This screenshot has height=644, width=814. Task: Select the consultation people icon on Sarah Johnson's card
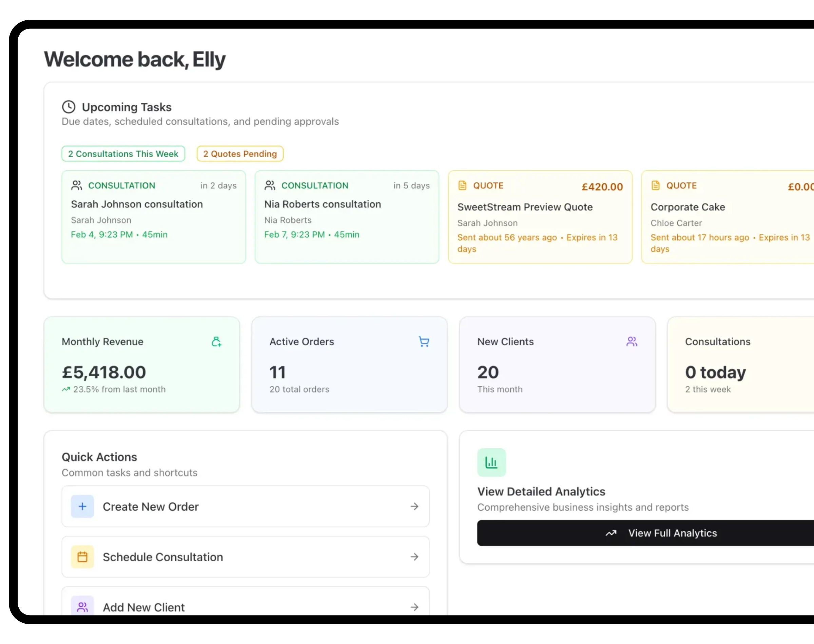pyautogui.click(x=77, y=185)
